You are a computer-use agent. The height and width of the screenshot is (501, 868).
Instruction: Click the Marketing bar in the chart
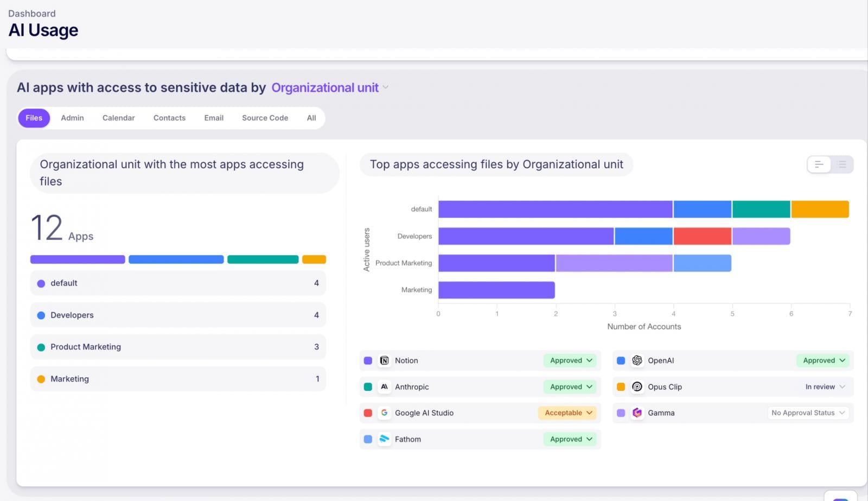pos(496,290)
